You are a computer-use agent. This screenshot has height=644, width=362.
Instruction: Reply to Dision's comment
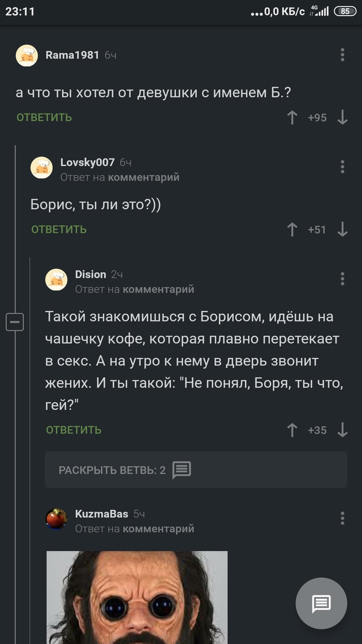(73, 430)
